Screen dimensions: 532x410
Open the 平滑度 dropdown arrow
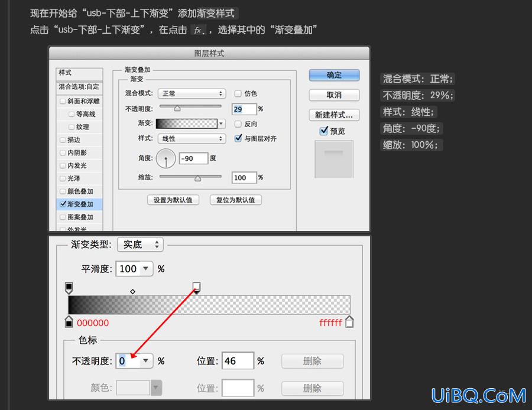146,269
